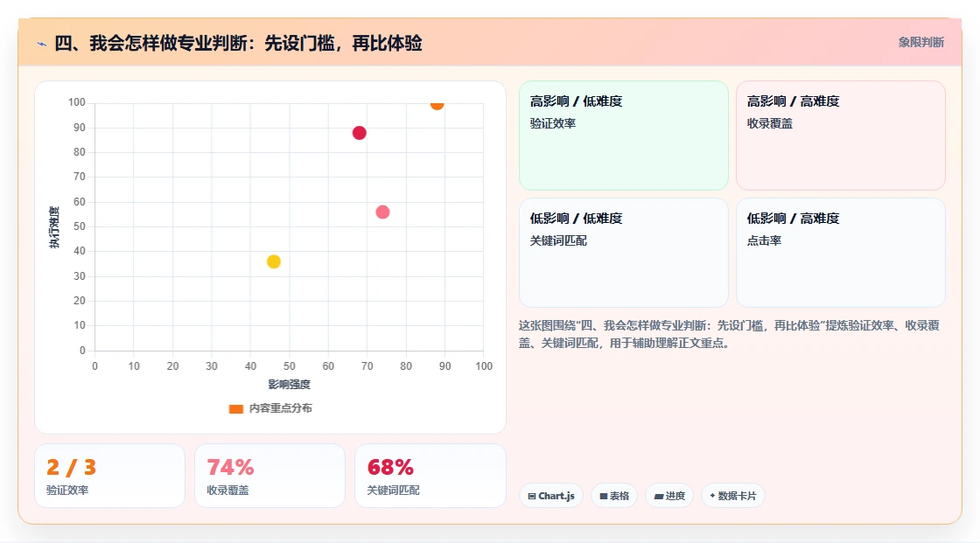
Task: Click the 2 / 3 验证效率 stat card
Action: (110, 476)
